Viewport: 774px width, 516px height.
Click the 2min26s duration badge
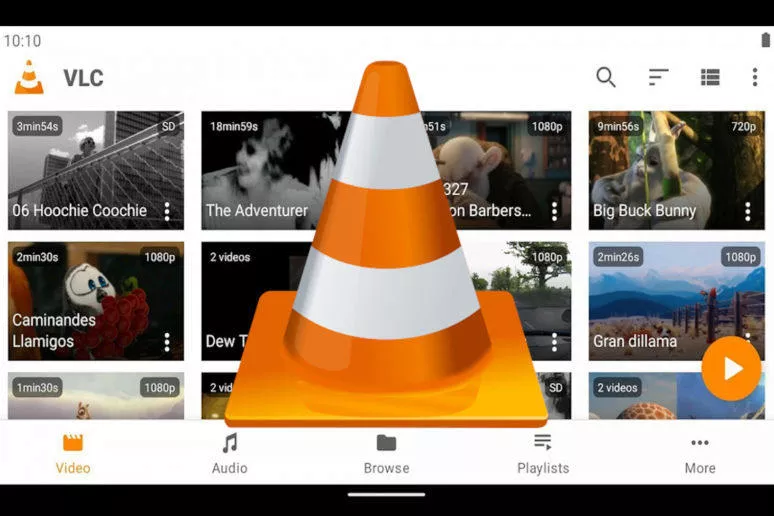618,257
